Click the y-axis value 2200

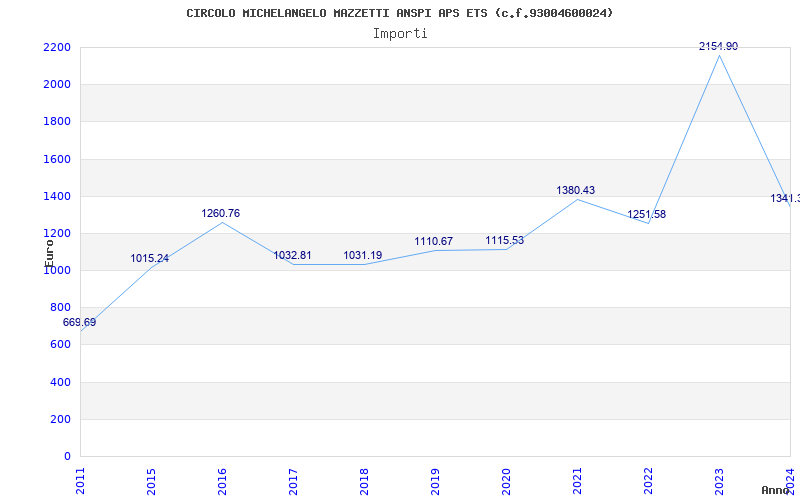57,47
